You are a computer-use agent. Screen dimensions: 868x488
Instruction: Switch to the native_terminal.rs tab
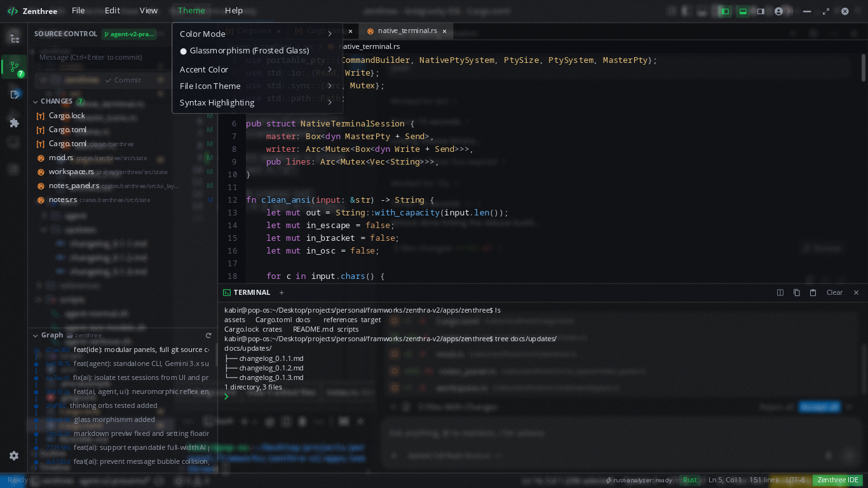407,30
